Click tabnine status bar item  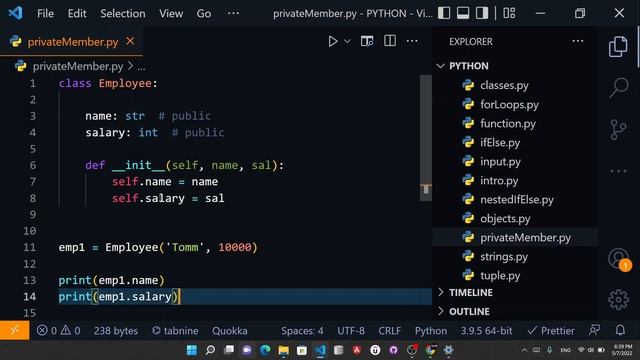[x=175, y=331]
